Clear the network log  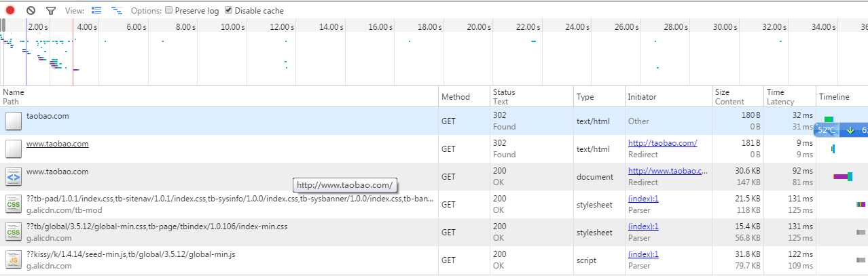(31, 10)
